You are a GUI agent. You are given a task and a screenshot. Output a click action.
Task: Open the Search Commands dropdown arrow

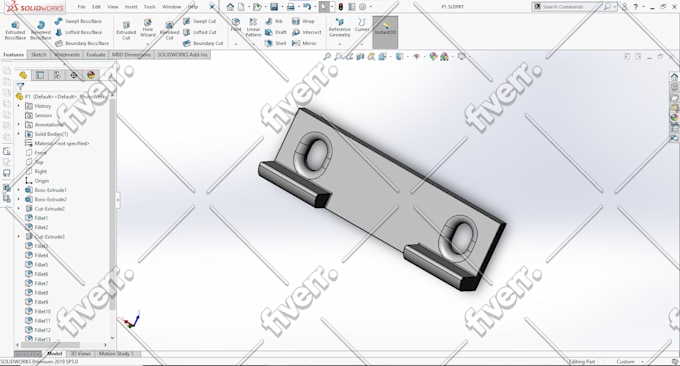tap(615, 7)
